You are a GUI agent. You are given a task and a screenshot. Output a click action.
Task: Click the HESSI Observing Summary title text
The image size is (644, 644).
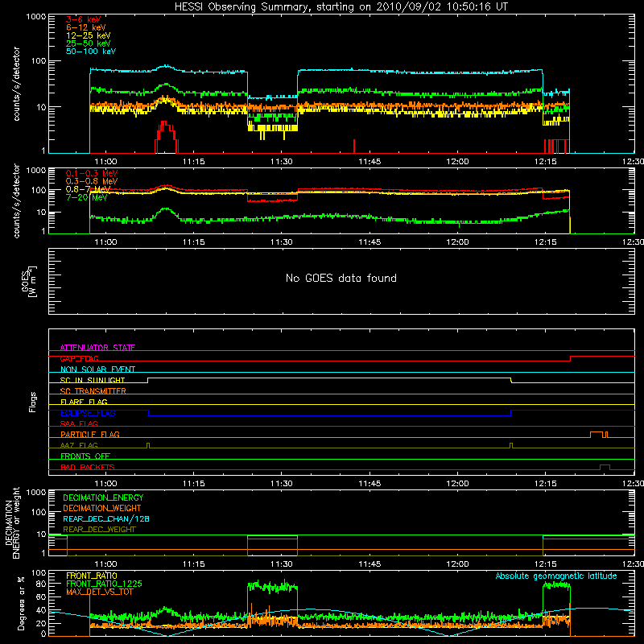[341, 7]
